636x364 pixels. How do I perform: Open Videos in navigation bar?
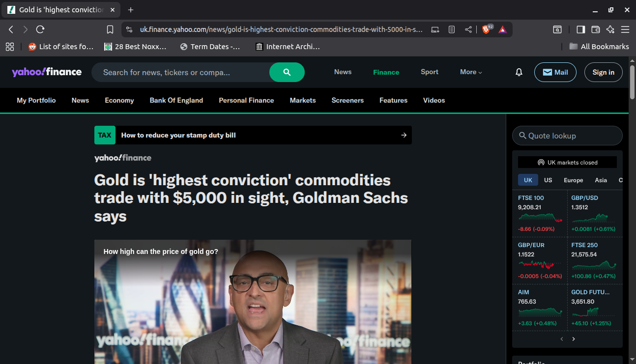[434, 100]
